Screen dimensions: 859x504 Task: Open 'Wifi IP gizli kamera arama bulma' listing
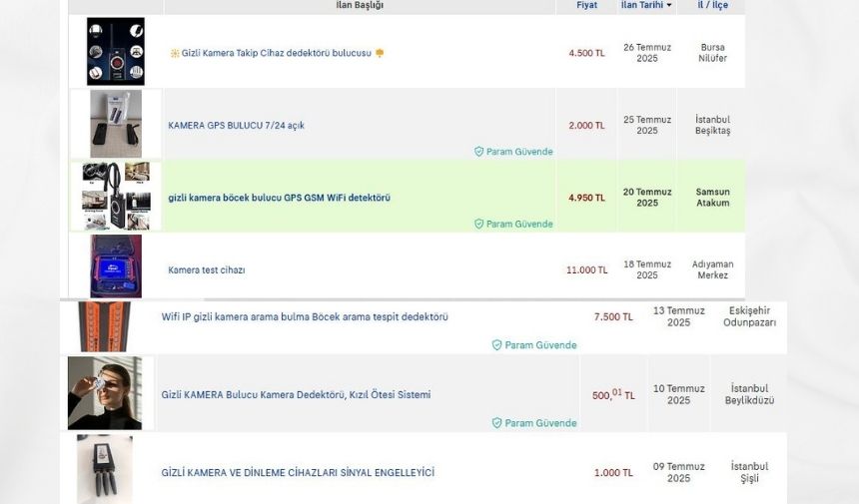[x=305, y=316]
